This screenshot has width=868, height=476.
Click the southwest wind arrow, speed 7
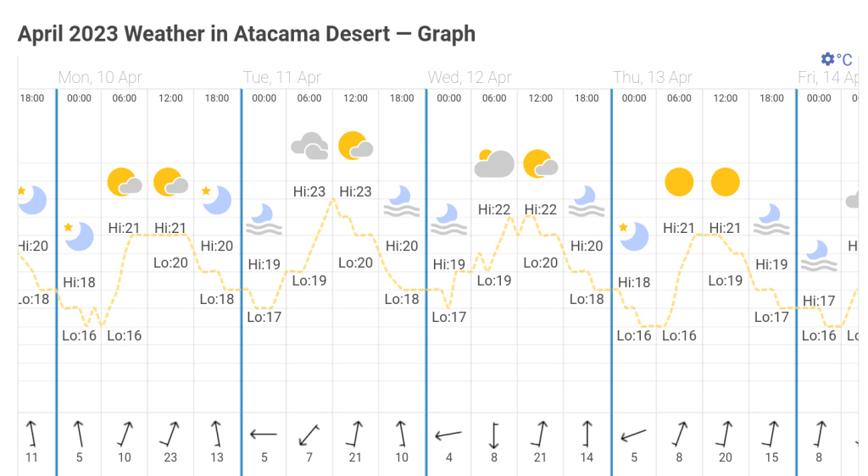pos(309,435)
